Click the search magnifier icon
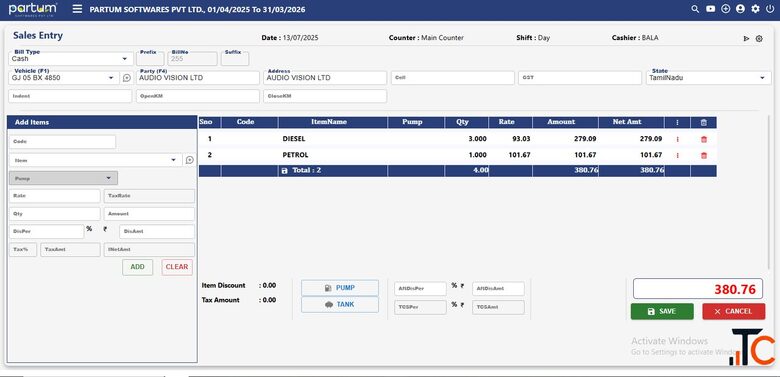Screen dimensions: 780x377 [695, 9]
